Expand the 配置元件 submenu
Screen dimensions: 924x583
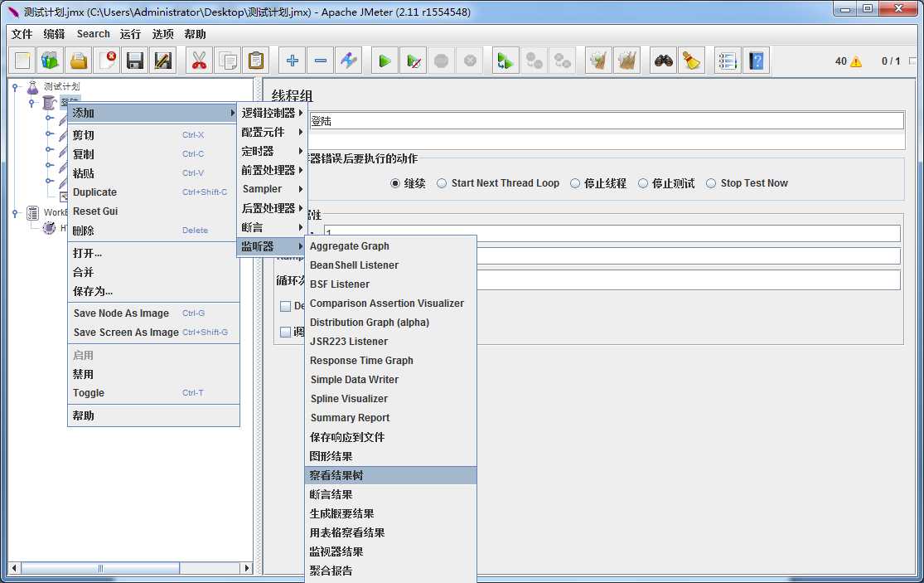click(x=271, y=132)
